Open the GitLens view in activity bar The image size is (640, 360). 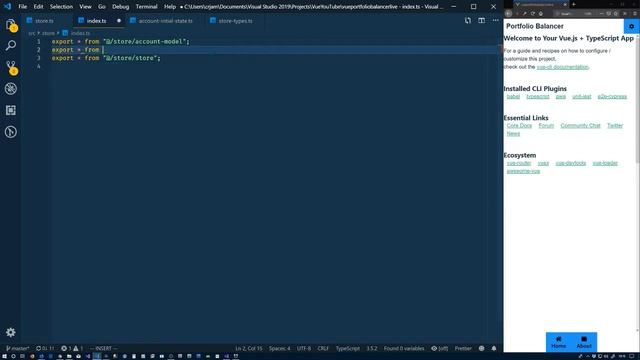[11, 132]
